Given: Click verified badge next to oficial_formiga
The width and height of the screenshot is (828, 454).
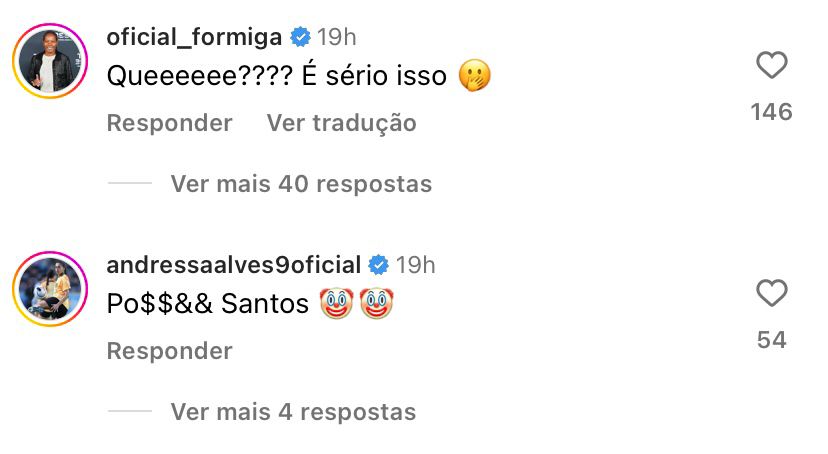Looking at the screenshot, I should pos(299,38).
